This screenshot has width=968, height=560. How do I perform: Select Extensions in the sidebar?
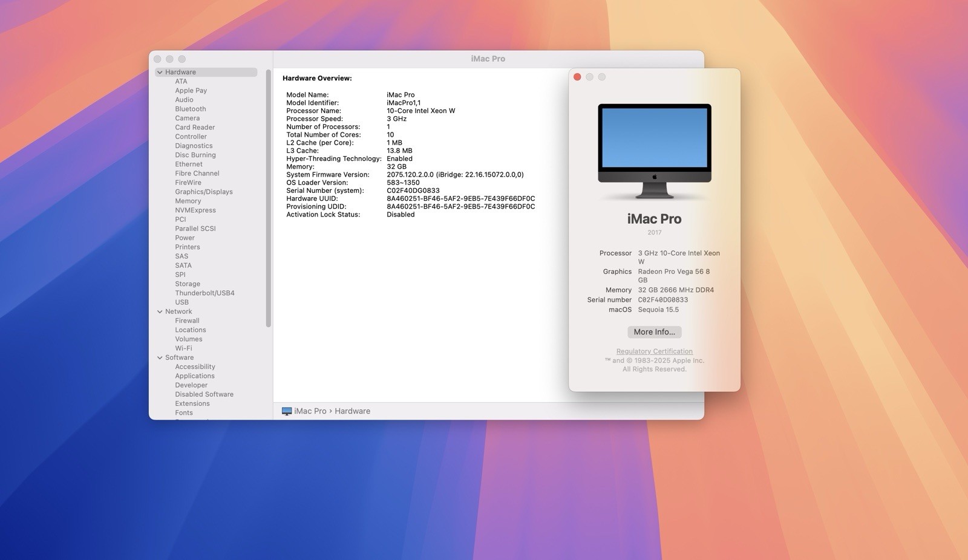point(192,403)
